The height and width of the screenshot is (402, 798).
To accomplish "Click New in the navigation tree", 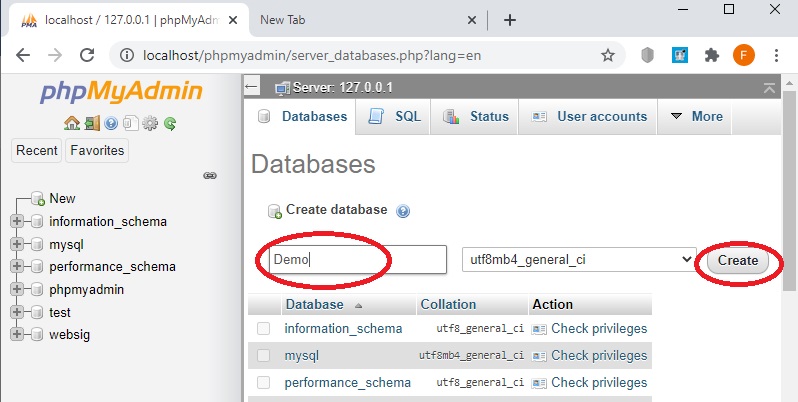I will tap(62, 198).
